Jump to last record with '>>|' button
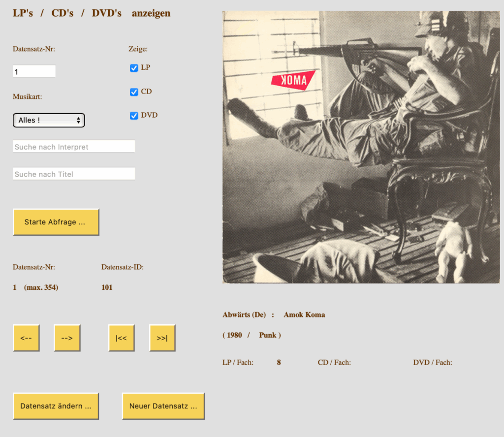The height and width of the screenshot is (437, 504). [162, 338]
